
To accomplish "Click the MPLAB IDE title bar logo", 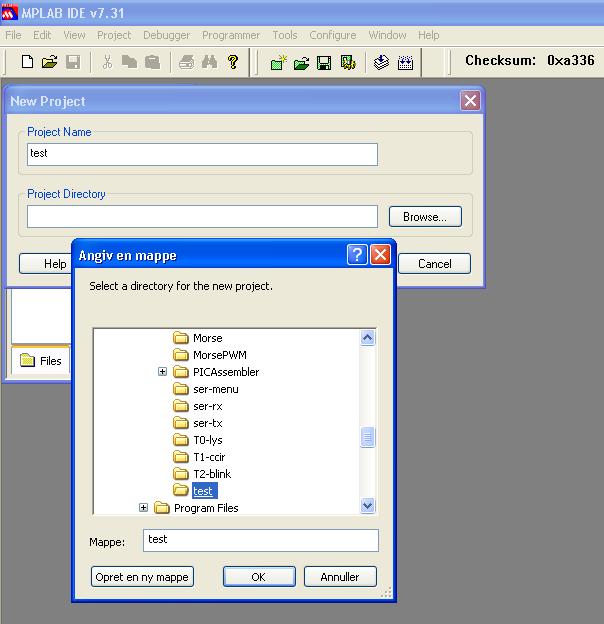I will coord(10,13).
